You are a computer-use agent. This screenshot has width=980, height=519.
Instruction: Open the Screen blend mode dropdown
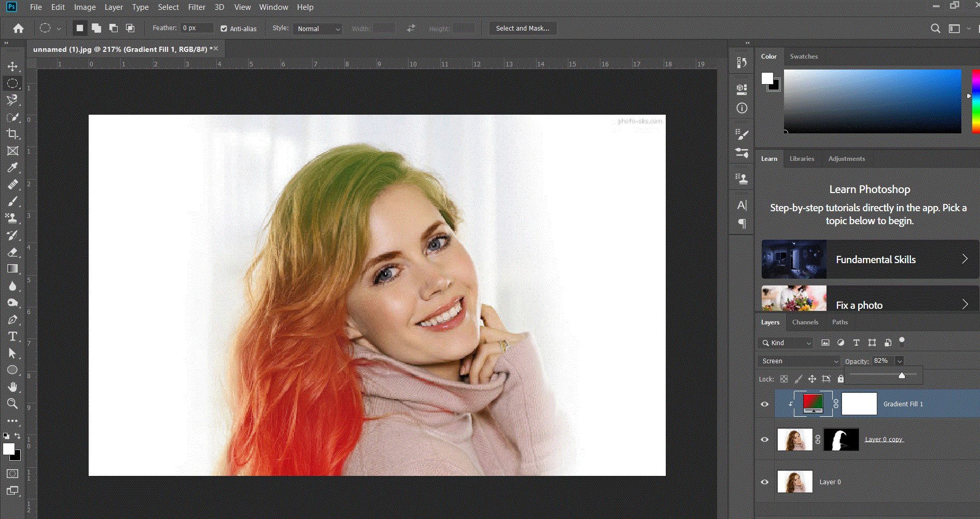(x=800, y=361)
